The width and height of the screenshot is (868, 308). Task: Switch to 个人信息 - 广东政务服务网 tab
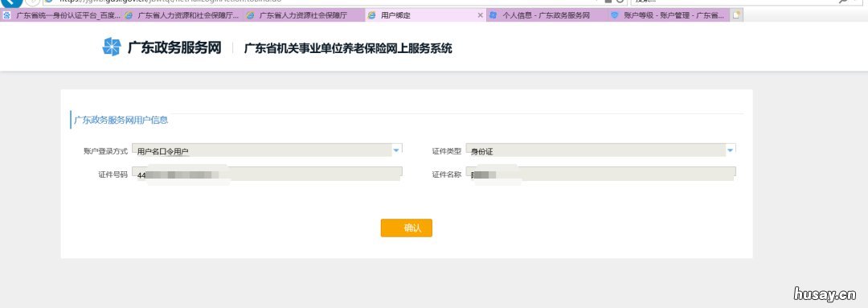[x=547, y=15]
